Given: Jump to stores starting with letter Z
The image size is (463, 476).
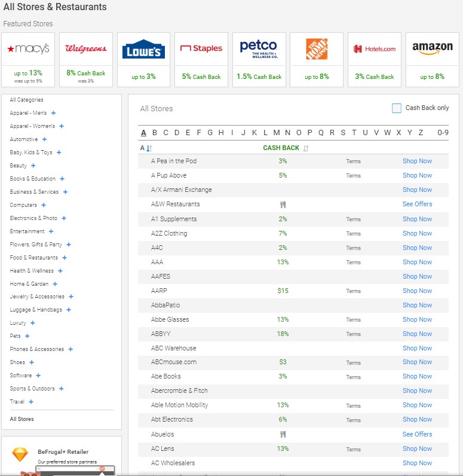Looking at the screenshot, I should [x=421, y=133].
